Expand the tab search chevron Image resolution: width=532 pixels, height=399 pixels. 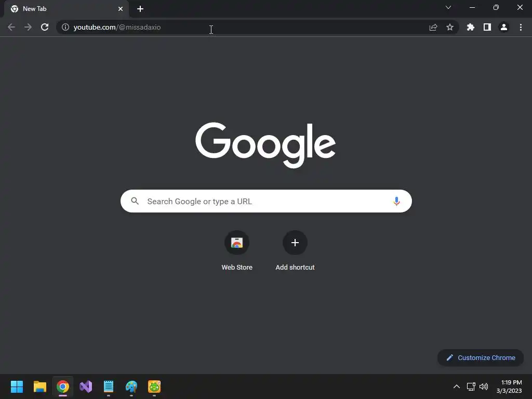pyautogui.click(x=448, y=7)
